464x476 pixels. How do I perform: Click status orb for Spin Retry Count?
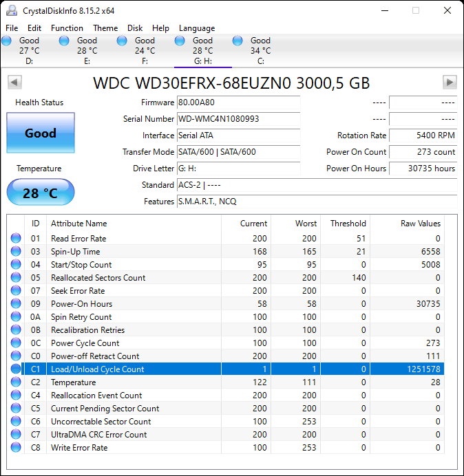pyautogui.click(x=16, y=316)
